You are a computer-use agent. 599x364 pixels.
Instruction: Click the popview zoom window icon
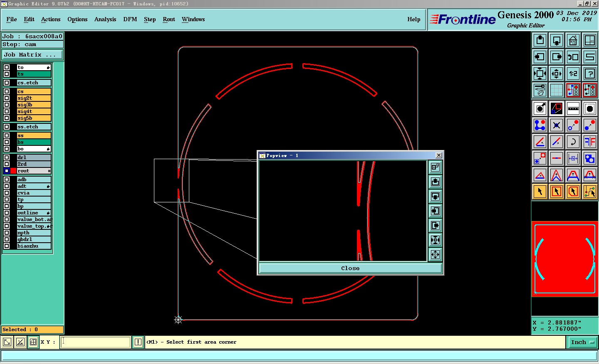(557, 108)
